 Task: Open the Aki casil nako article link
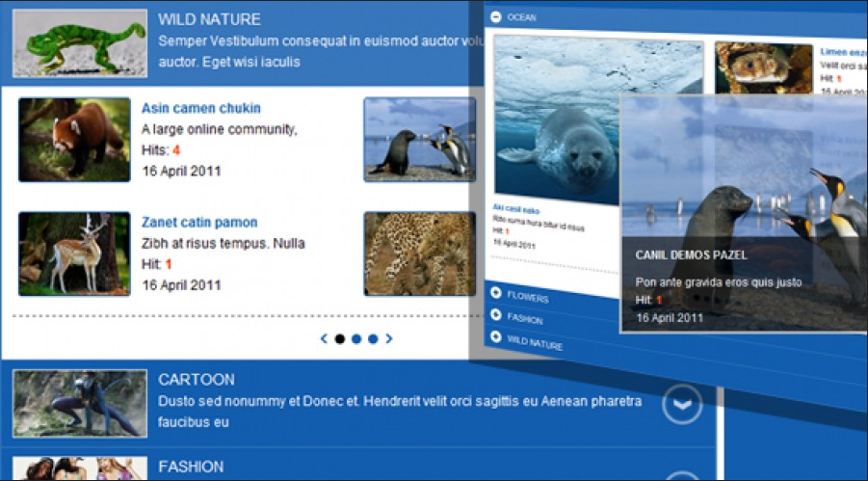[x=516, y=209]
